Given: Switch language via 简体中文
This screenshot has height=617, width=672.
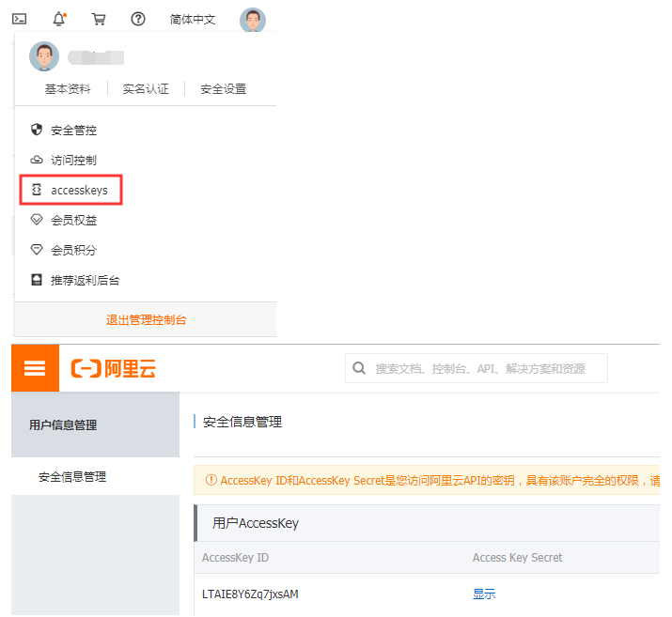Looking at the screenshot, I should (x=193, y=20).
